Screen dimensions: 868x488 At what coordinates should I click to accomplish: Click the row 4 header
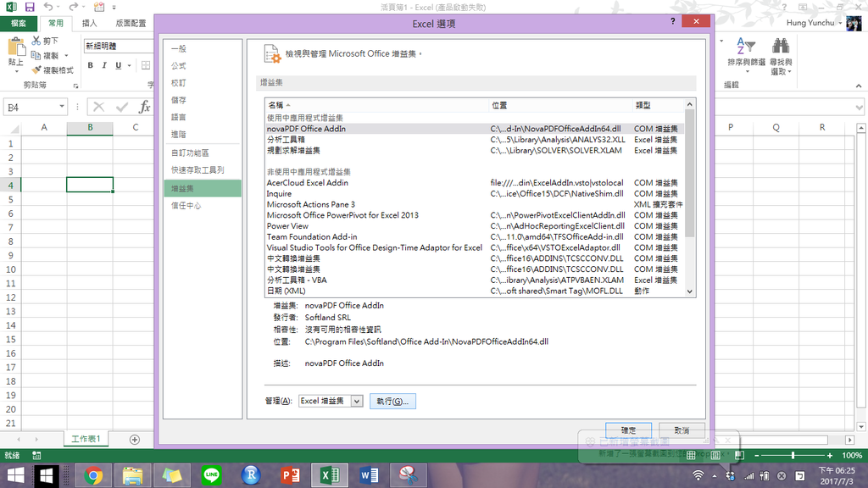[10, 186]
